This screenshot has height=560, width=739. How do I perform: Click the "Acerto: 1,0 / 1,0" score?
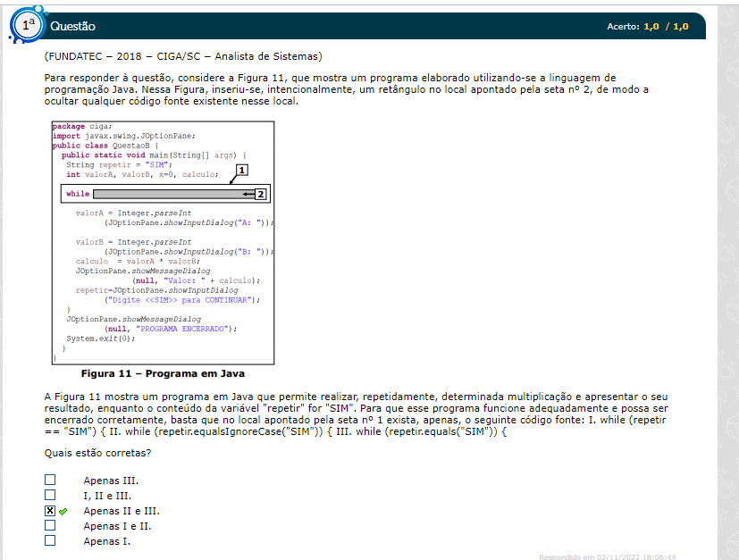click(647, 27)
